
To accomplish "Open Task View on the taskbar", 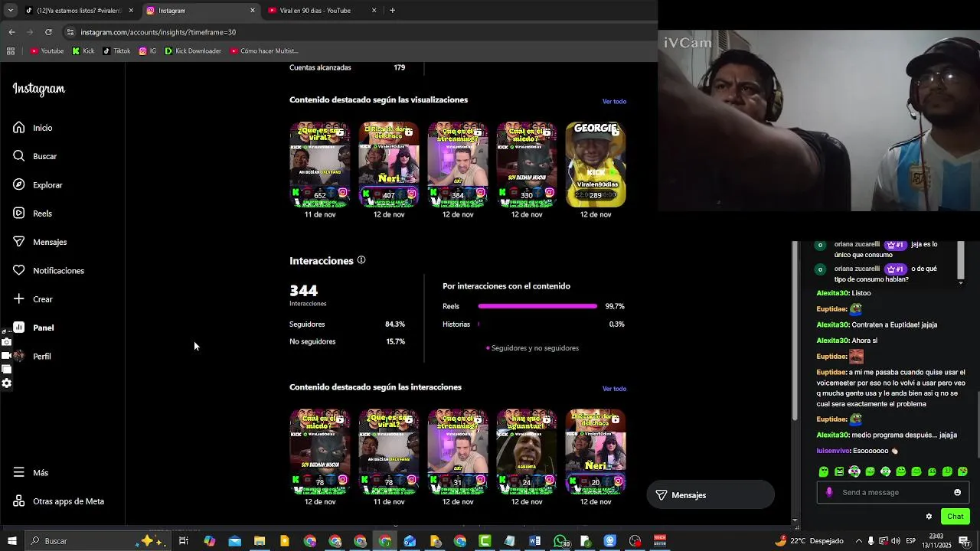I will click(x=184, y=541).
